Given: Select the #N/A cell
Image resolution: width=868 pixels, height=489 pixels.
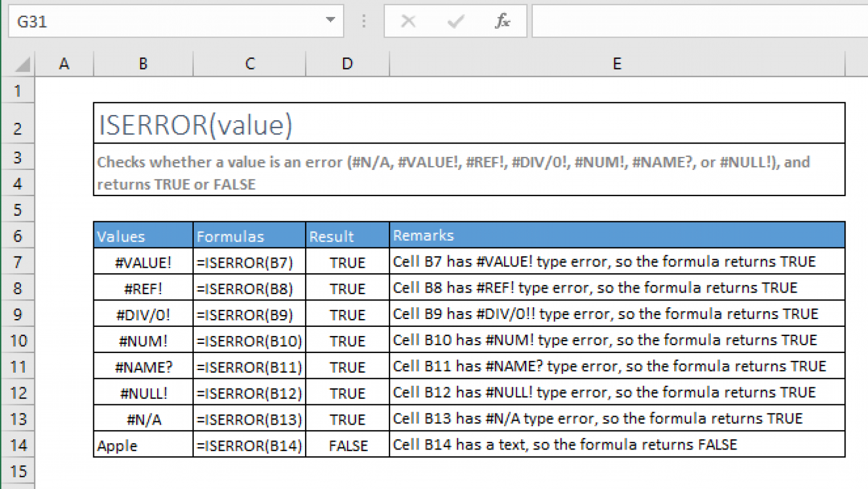Looking at the screenshot, I should click(x=143, y=419).
